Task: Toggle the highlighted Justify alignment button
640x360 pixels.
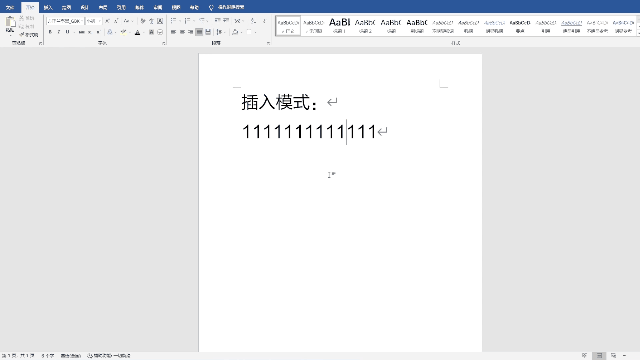Action: tap(199, 32)
